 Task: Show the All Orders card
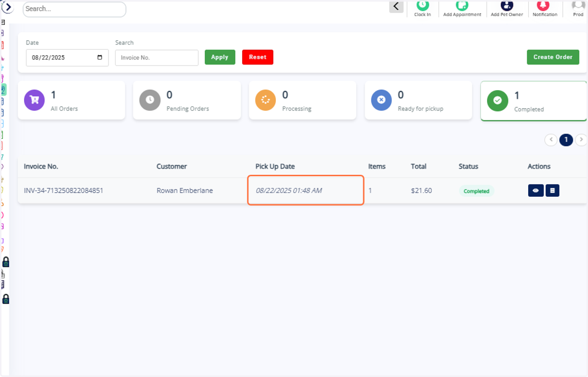pos(72,100)
